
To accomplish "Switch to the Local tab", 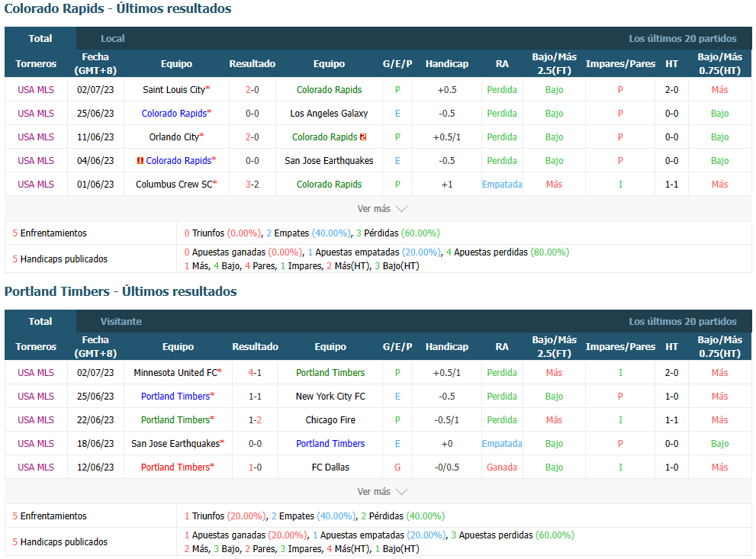I will pos(112,39).
